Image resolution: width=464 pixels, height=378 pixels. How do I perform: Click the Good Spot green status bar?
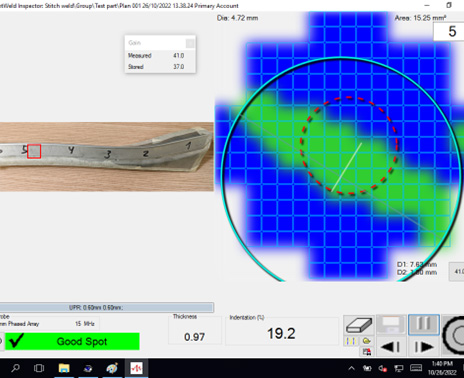[72, 341]
